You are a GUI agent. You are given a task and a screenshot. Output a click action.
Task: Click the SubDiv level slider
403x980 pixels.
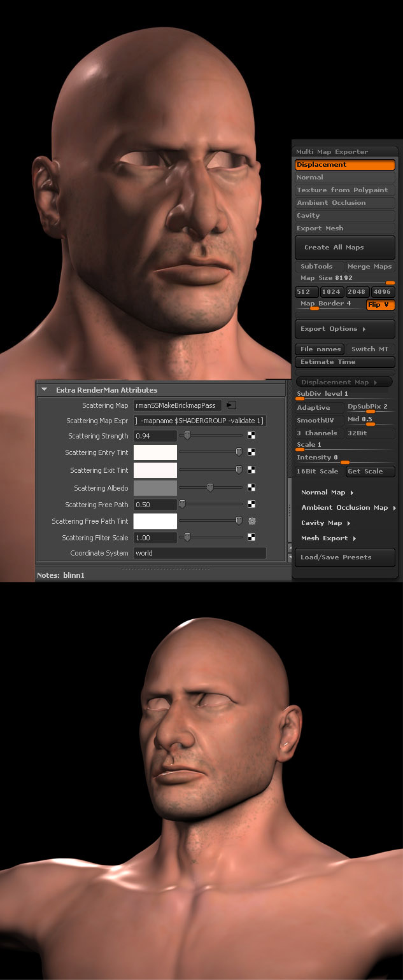pyautogui.click(x=344, y=395)
